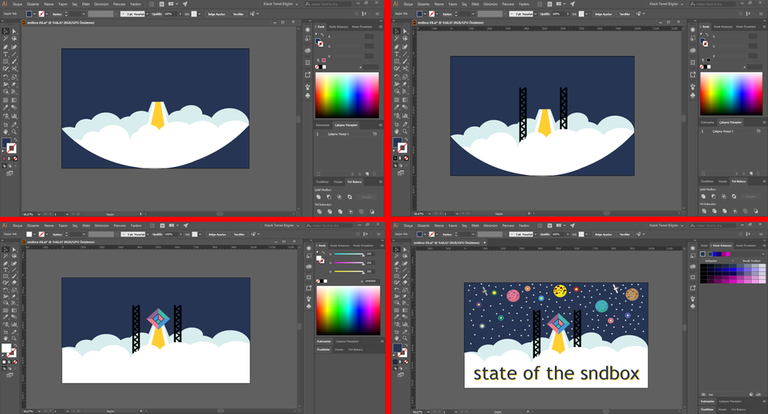
Task: Select the Pen tool in top-right window
Action: pyautogui.click(x=397, y=47)
